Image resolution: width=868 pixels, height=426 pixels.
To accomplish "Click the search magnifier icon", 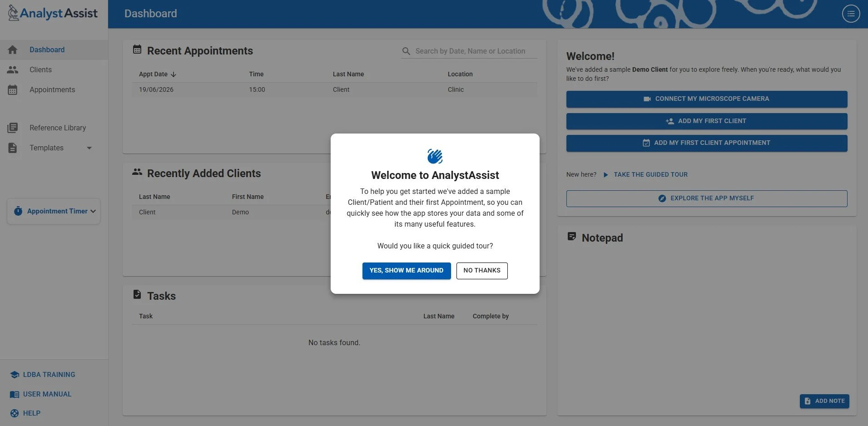I will tap(406, 51).
